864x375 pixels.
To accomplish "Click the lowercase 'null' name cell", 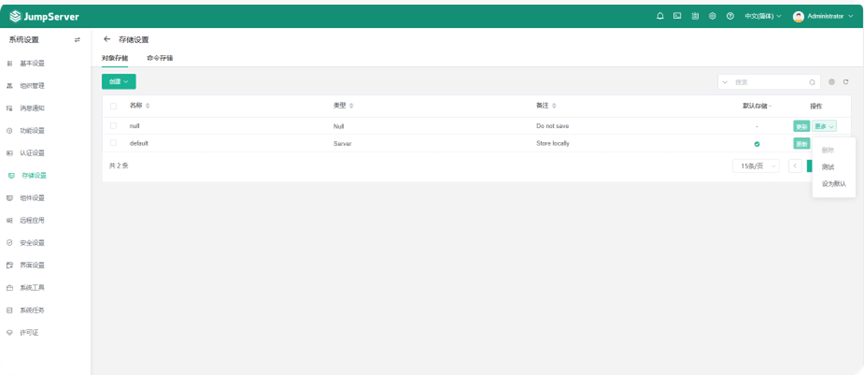I will [x=134, y=126].
